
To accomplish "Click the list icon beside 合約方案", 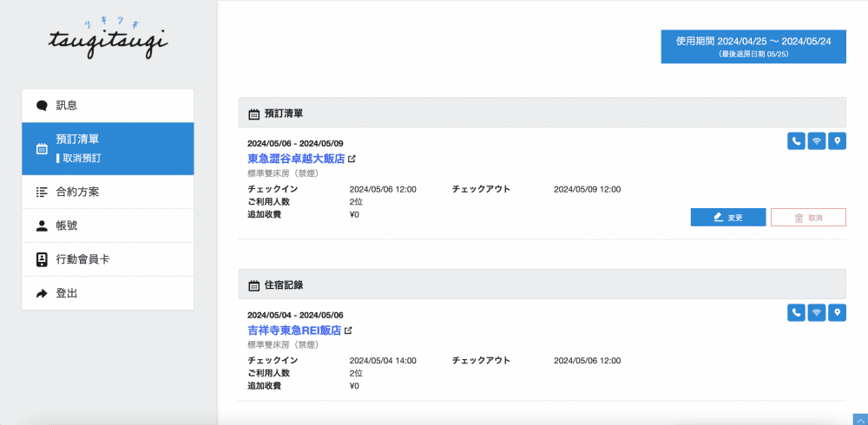I will tap(42, 192).
